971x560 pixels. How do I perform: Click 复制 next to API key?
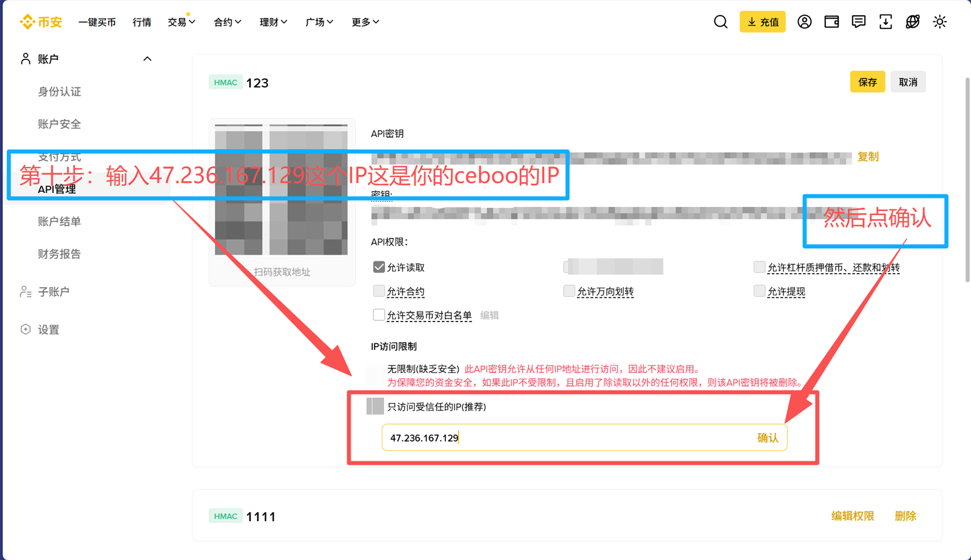[x=868, y=157]
